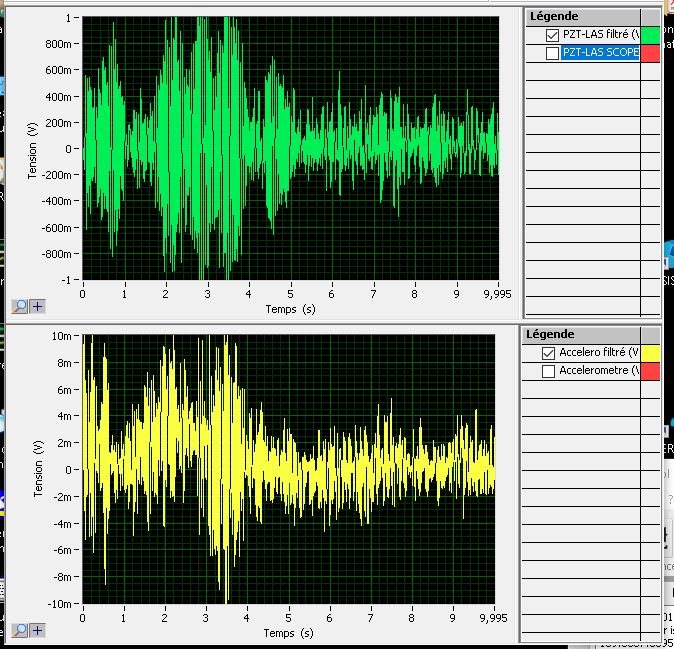
Task: Select PZT-LAS SCOPE legend entry
Action: pyautogui.click(x=600, y=53)
